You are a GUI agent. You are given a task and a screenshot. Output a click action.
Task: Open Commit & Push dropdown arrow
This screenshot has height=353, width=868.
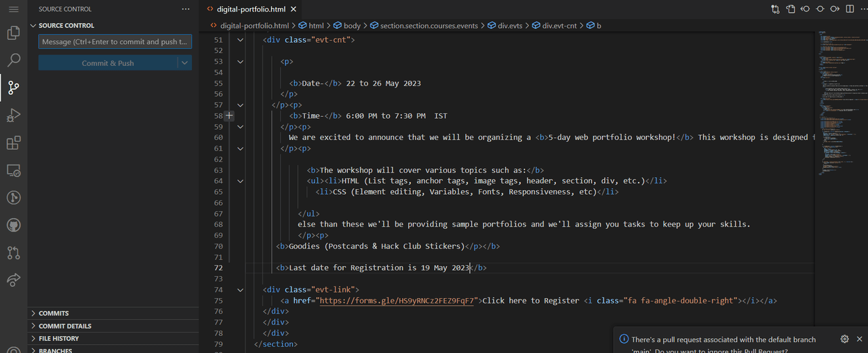pyautogui.click(x=184, y=63)
